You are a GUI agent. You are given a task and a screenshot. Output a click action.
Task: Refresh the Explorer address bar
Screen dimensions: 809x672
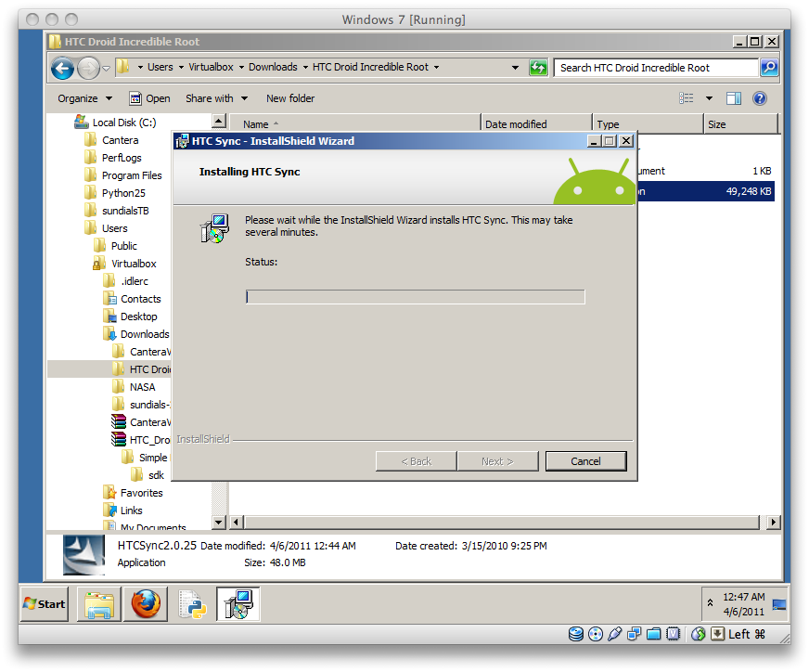tap(538, 68)
